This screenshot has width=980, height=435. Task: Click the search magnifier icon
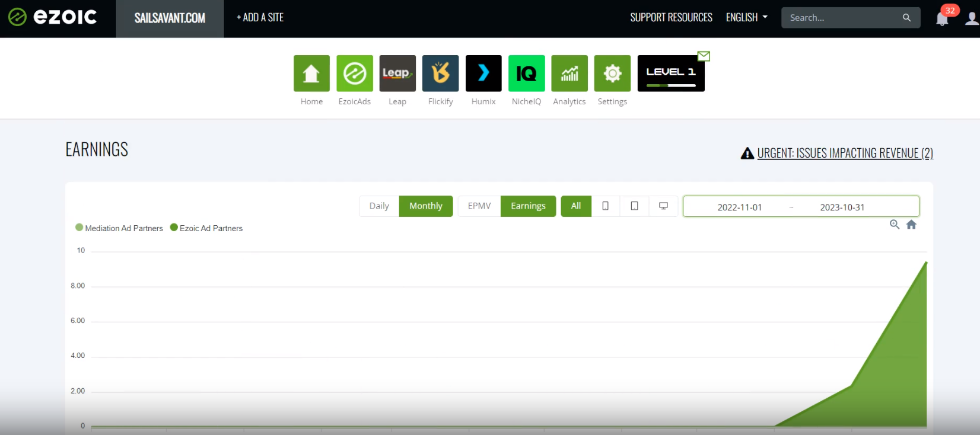point(906,18)
